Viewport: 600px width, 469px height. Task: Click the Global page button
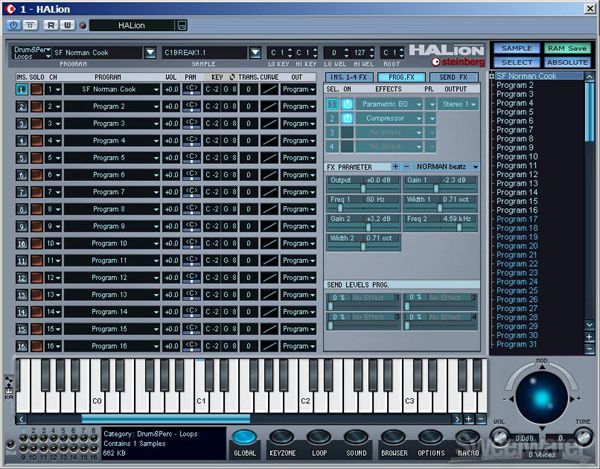245,441
